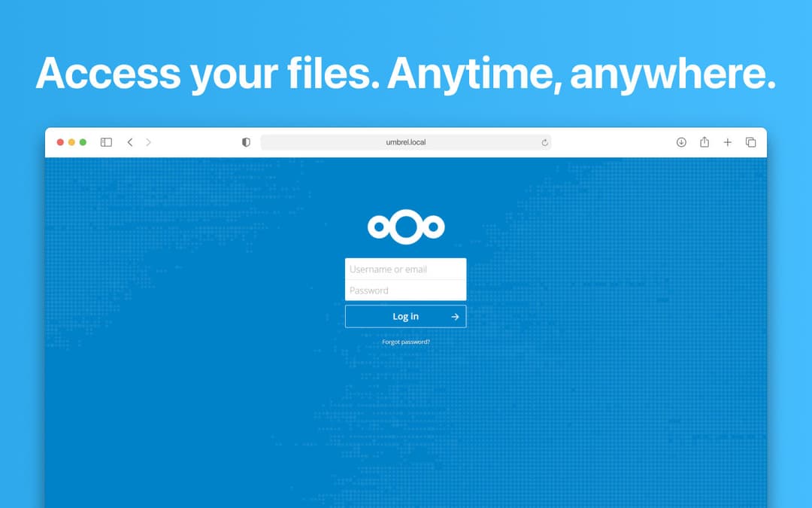Click the red close traffic light
Image resolution: width=812 pixels, height=508 pixels.
60,141
